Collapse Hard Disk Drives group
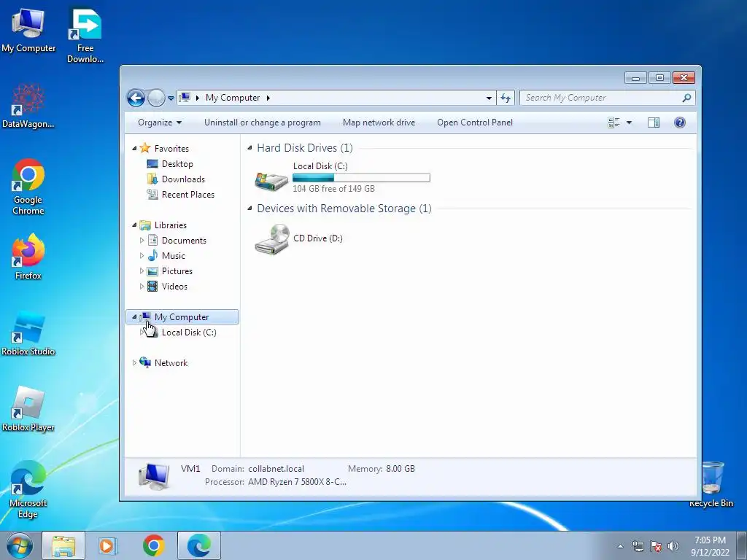Viewport: 747px width, 560px height. click(x=249, y=147)
